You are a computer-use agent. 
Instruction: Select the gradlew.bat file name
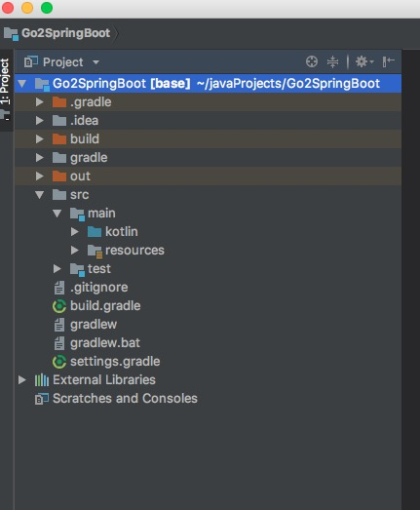(105, 343)
